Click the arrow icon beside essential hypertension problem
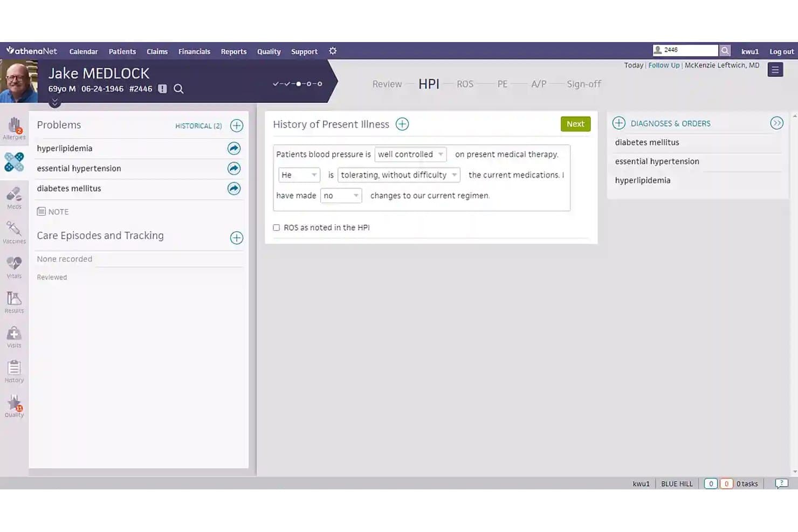Image resolution: width=798 pixels, height=532 pixels. 234,168
